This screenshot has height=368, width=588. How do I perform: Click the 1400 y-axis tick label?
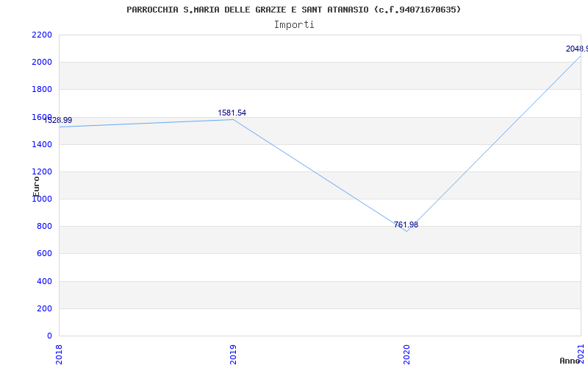coord(42,144)
